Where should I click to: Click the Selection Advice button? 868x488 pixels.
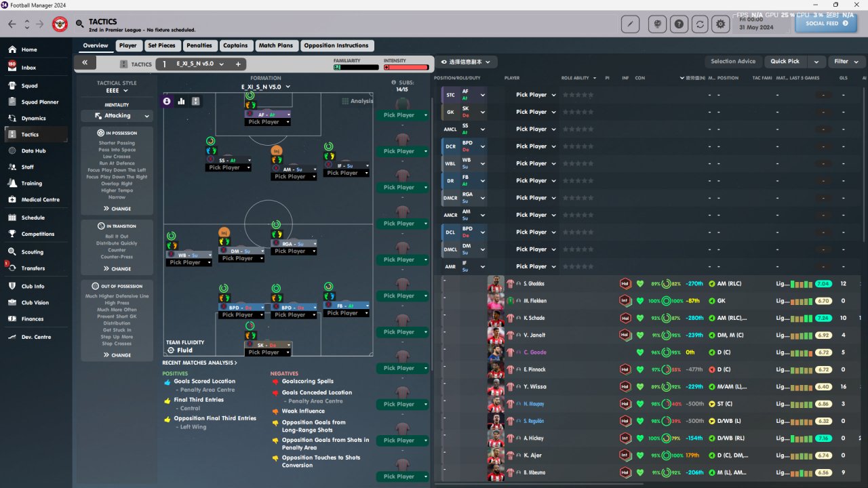click(733, 62)
